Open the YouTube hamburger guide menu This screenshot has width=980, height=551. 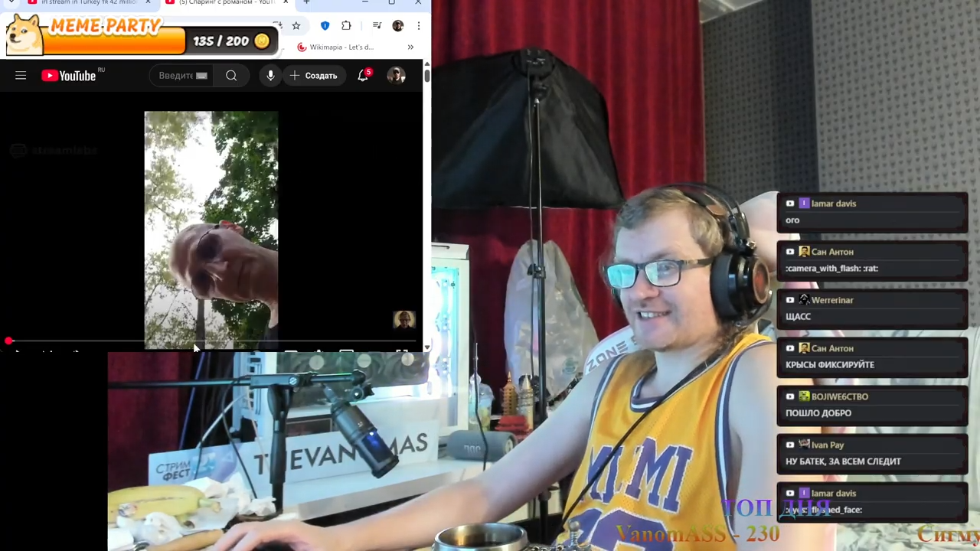[21, 76]
